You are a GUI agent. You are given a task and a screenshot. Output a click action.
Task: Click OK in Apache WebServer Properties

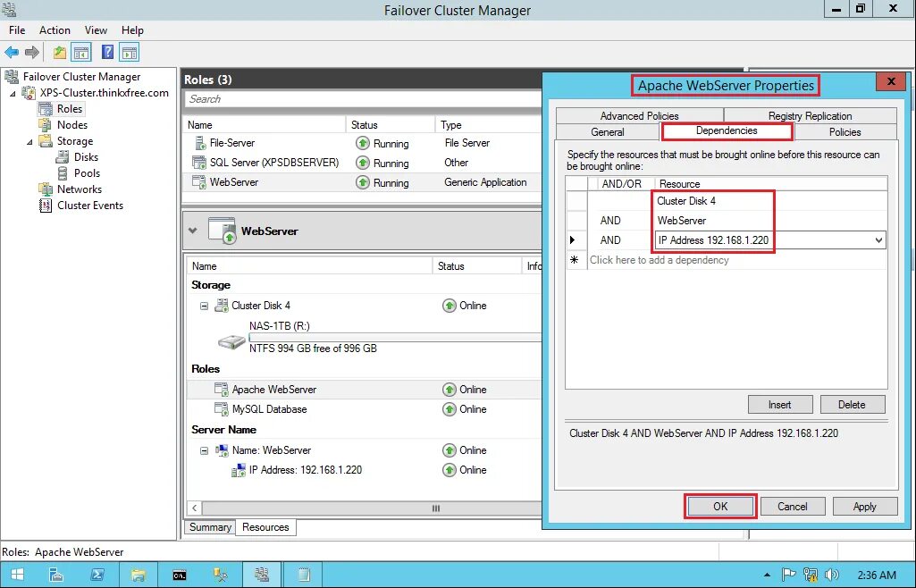click(x=720, y=507)
